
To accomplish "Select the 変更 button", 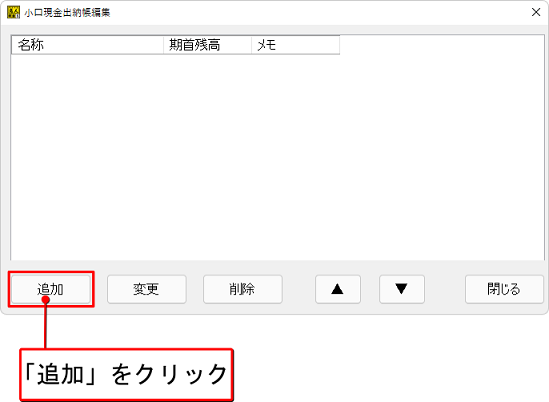I will click(147, 289).
